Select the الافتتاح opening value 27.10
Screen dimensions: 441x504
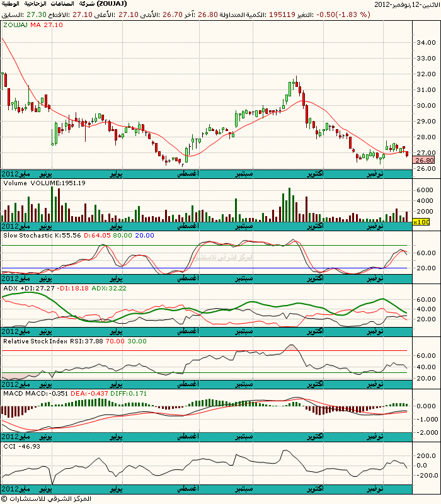(83, 14)
